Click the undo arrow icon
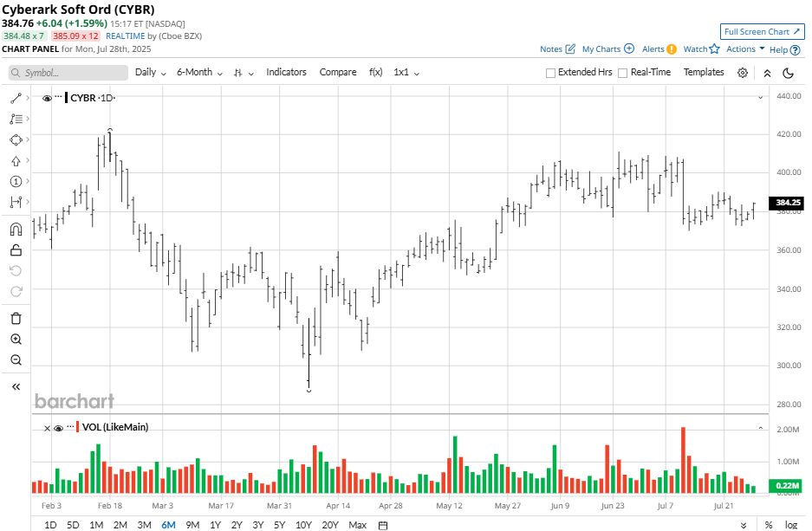812x531 pixels. click(16, 270)
